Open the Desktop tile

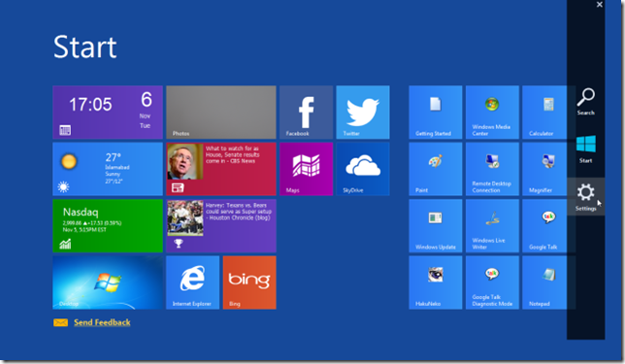108,282
